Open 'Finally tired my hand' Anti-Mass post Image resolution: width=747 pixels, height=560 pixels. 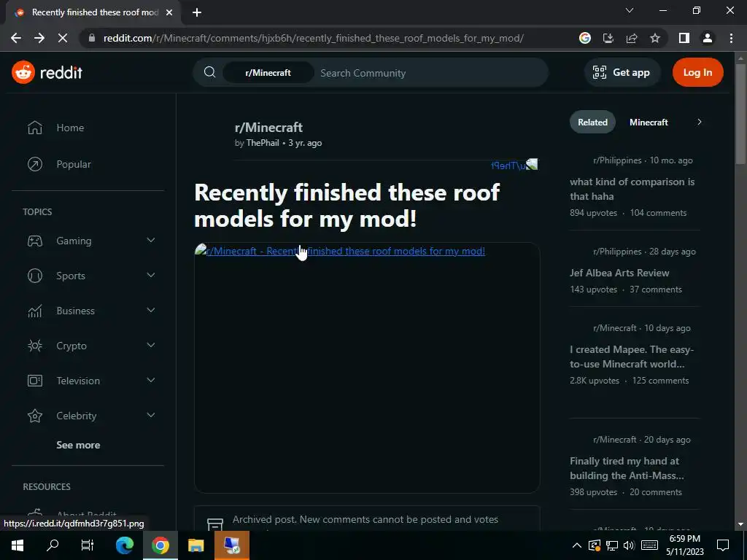coord(627,468)
